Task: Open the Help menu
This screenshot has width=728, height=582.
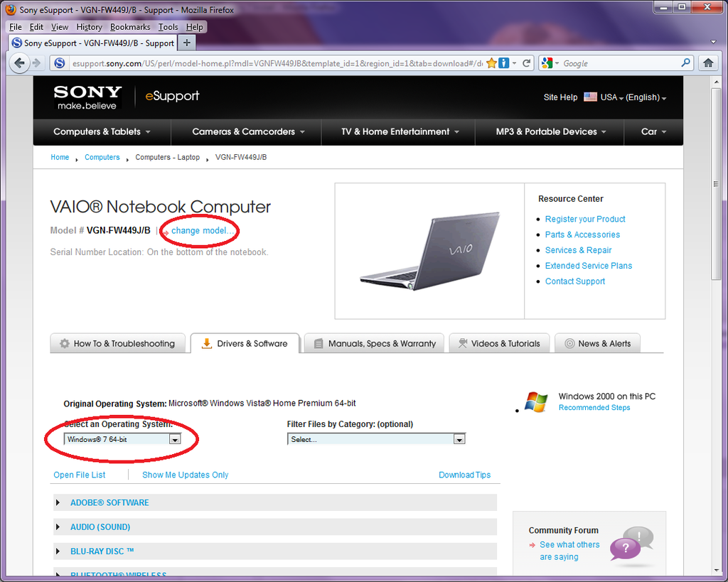Action: click(x=195, y=27)
